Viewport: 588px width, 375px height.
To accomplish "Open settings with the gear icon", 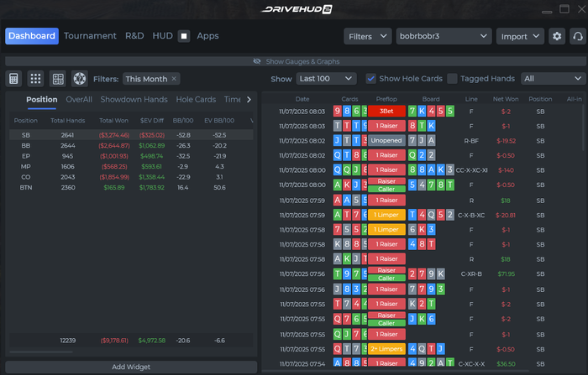I will 557,36.
